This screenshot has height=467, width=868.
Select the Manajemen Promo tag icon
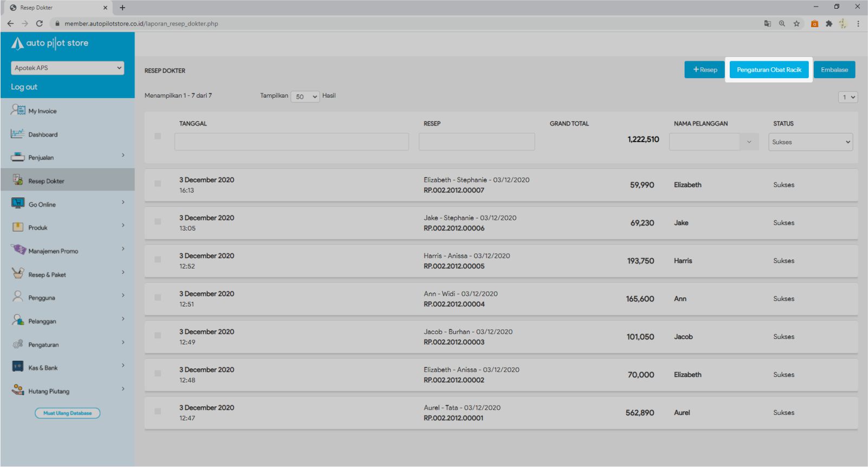(18, 250)
